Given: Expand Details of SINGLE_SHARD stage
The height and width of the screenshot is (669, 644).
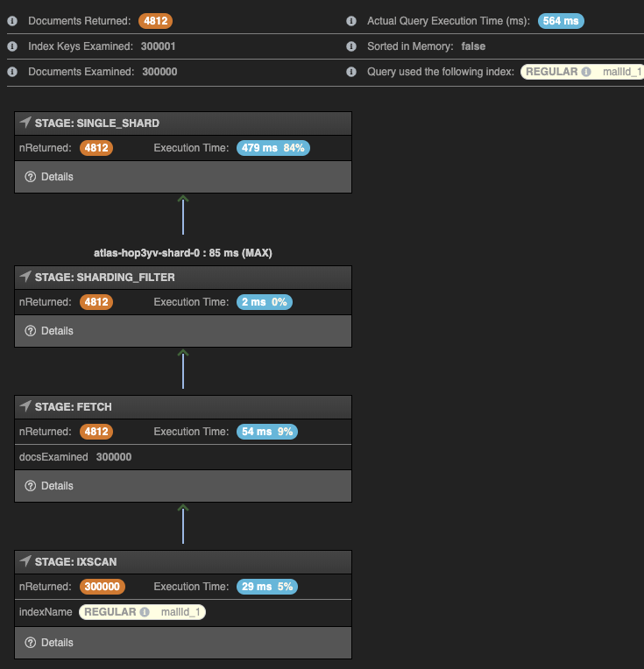Looking at the screenshot, I should [x=183, y=177].
